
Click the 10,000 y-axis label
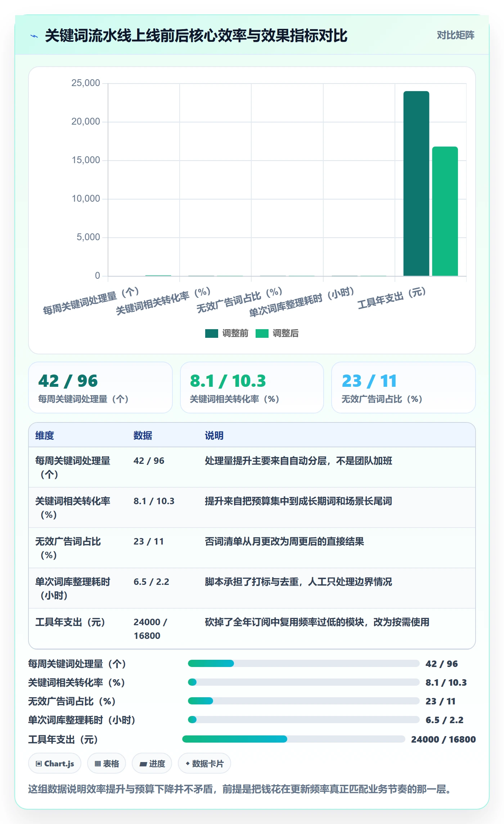(x=86, y=198)
